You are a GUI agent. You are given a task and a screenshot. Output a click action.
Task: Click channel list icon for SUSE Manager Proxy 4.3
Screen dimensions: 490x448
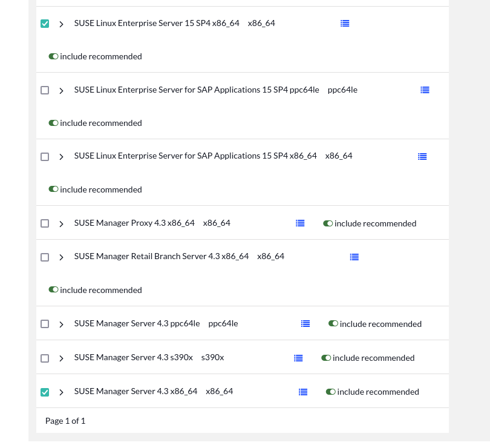[x=300, y=223]
